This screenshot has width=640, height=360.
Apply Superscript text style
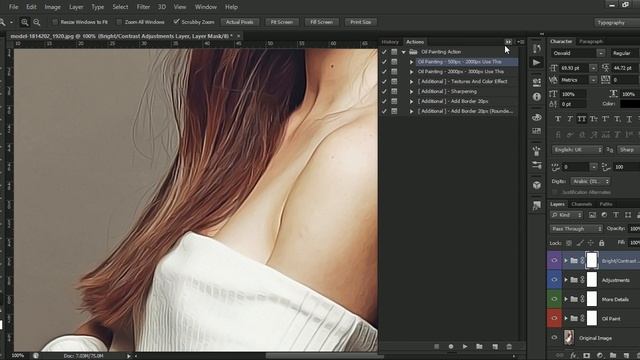tap(605, 119)
